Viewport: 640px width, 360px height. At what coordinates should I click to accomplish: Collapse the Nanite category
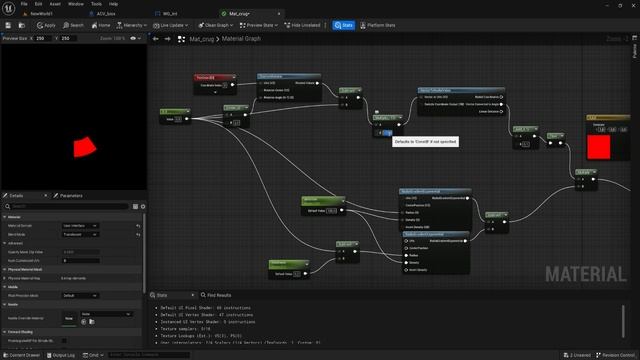[x=4, y=304]
